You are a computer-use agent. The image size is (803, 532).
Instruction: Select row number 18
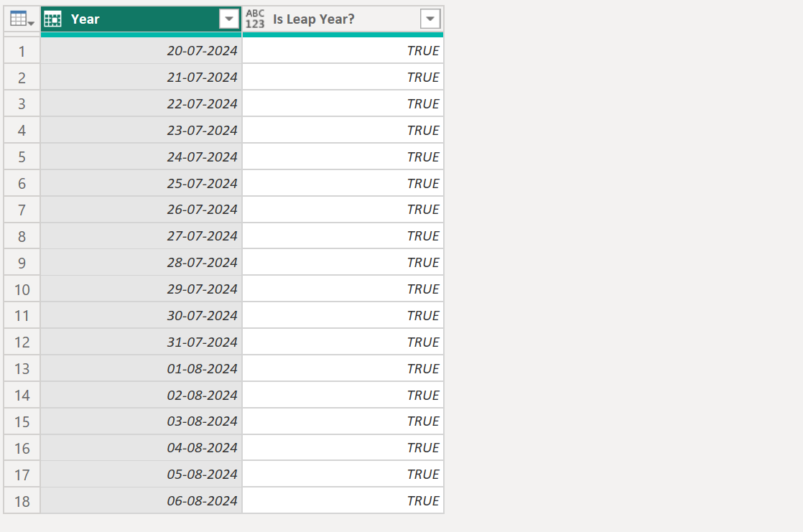pos(22,501)
